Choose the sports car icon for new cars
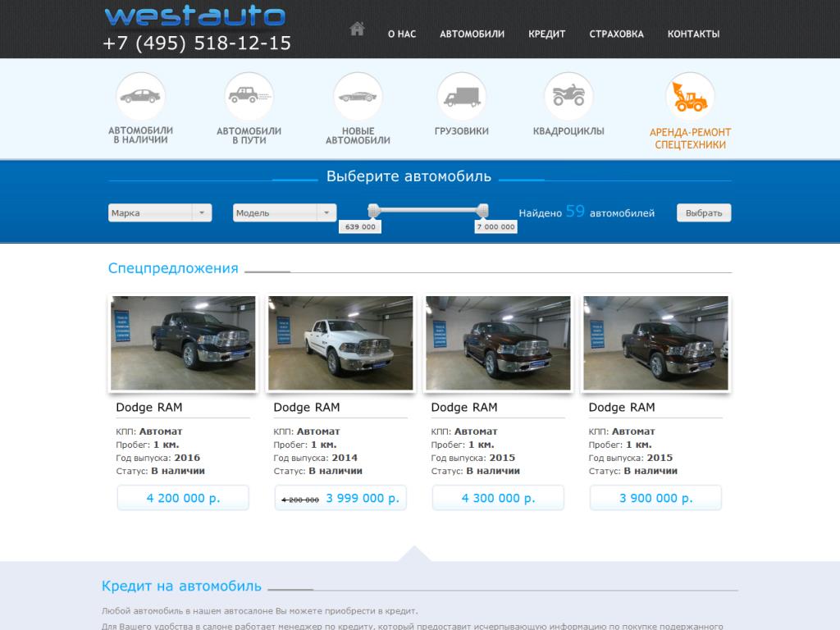Viewport: 840px width, 630px height. (358, 97)
